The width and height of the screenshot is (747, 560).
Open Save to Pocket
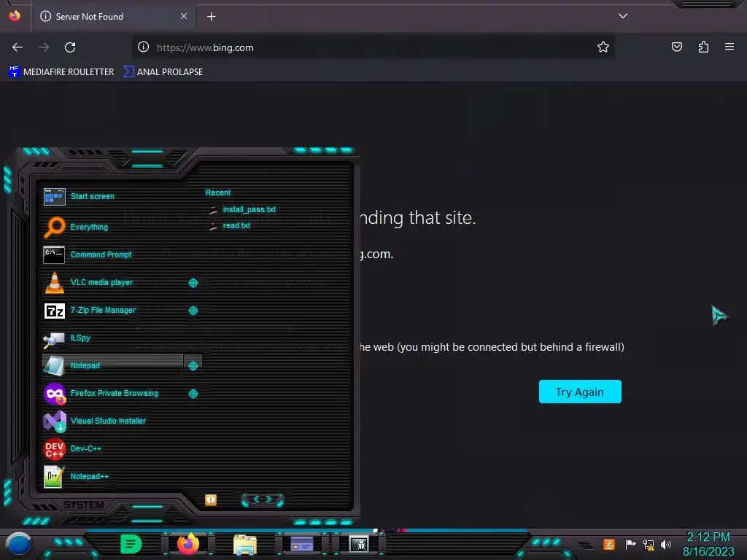pyautogui.click(x=676, y=47)
